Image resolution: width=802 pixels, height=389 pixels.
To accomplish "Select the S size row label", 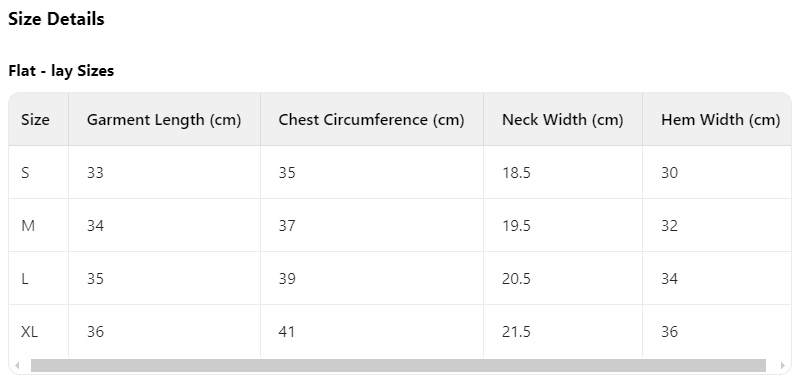I will (25, 173).
